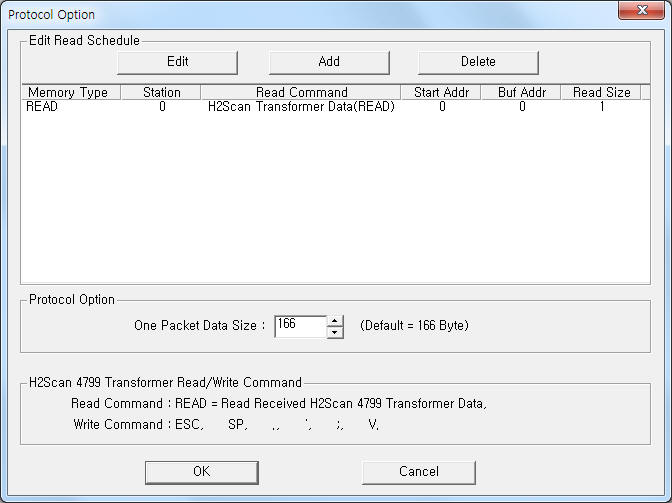
Task: Click the Start Addr column header
Action: [441, 92]
